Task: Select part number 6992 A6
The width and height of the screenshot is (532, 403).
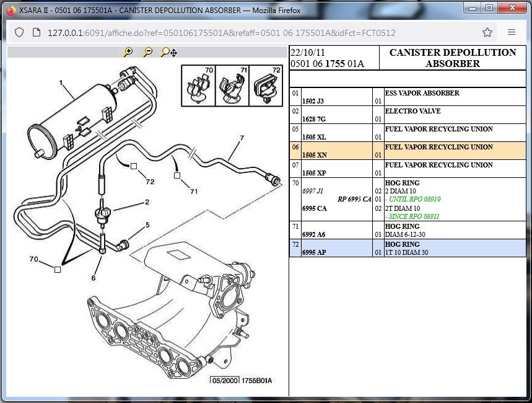Action: (313, 234)
